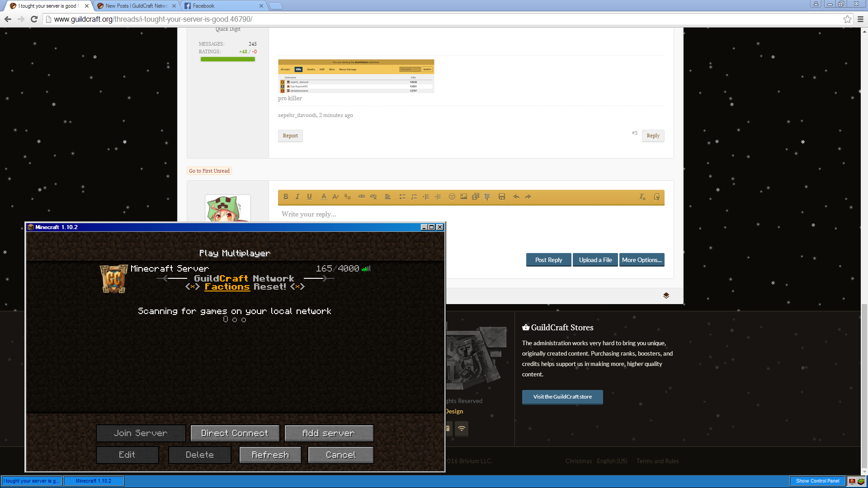Insert an image into the reply

pyautogui.click(x=464, y=197)
